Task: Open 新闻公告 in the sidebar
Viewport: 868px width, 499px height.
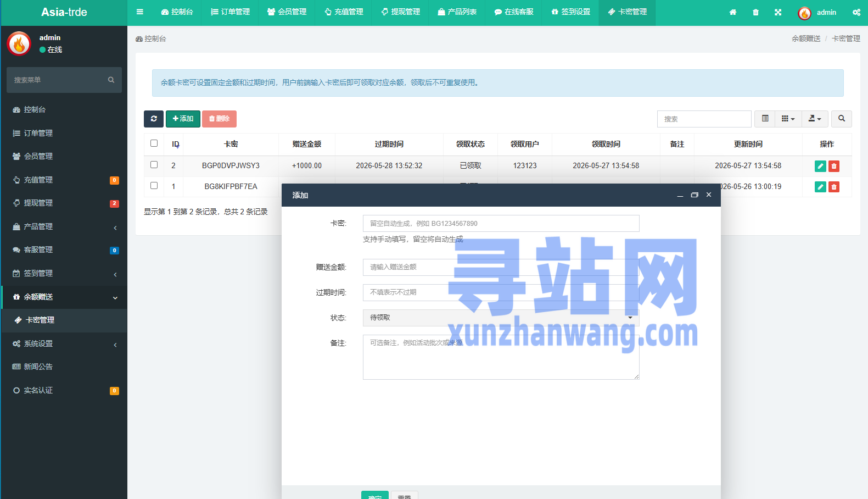Action: (64, 367)
